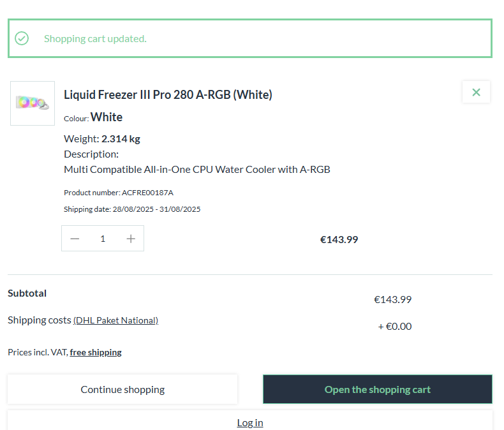Click the green checkmark success icon
The width and height of the screenshot is (504, 430).
(x=22, y=38)
